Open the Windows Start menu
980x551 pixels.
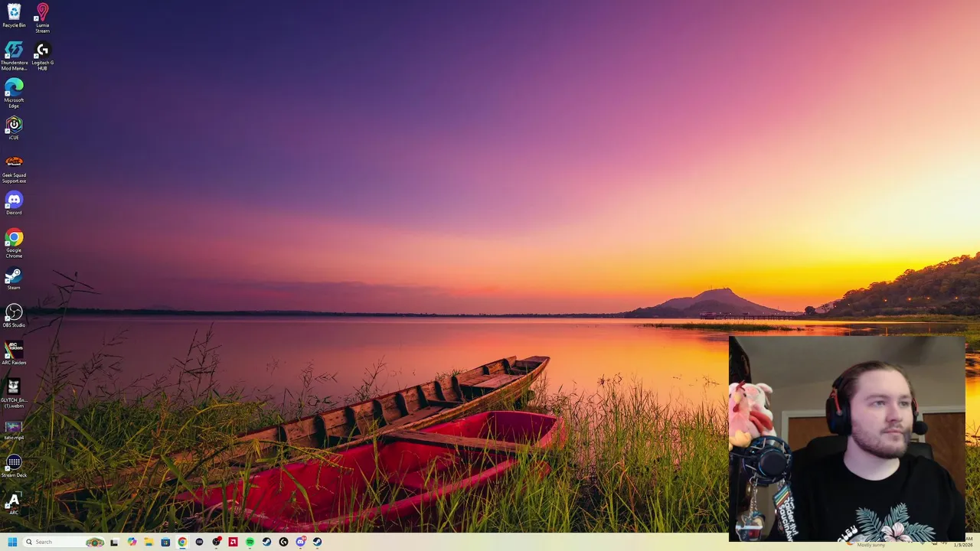click(x=12, y=542)
